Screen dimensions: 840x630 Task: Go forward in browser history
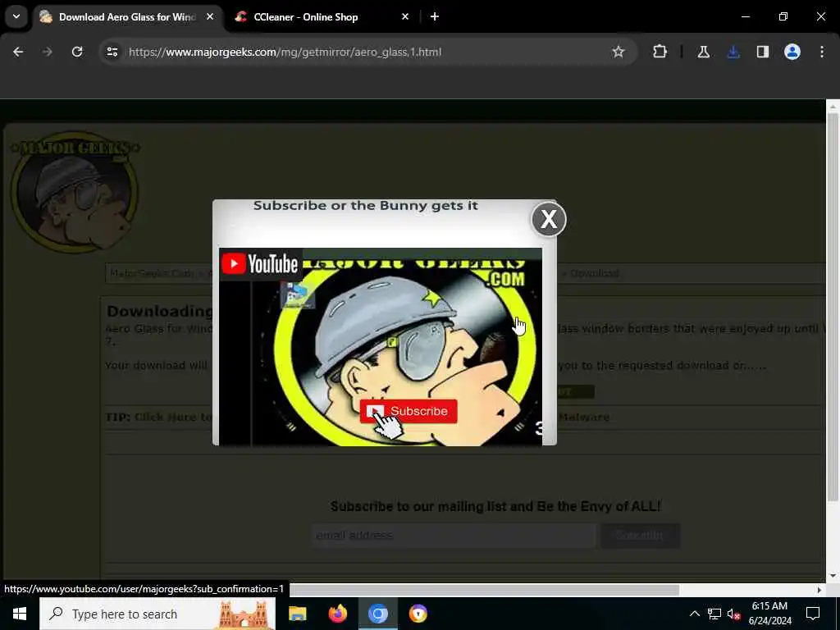pos(47,52)
